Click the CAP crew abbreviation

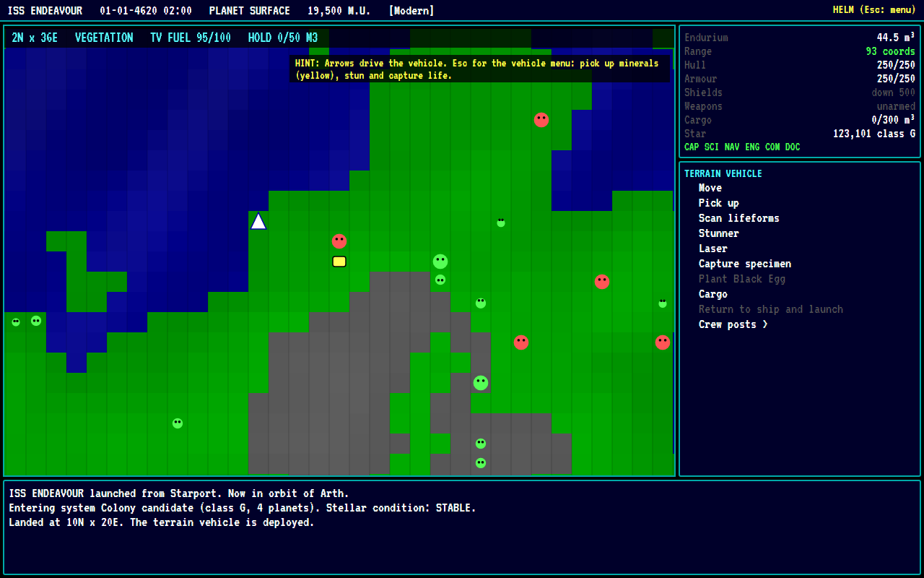(x=692, y=147)
